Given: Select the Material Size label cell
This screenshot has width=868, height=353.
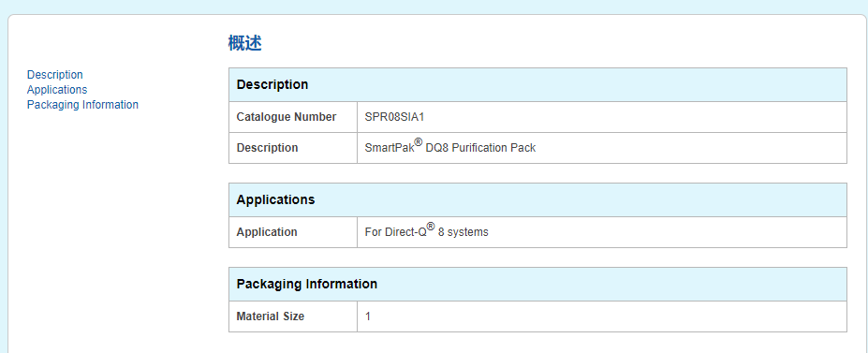Looking at the screenshot, I should pyautogui.click(x=293, y=317).
